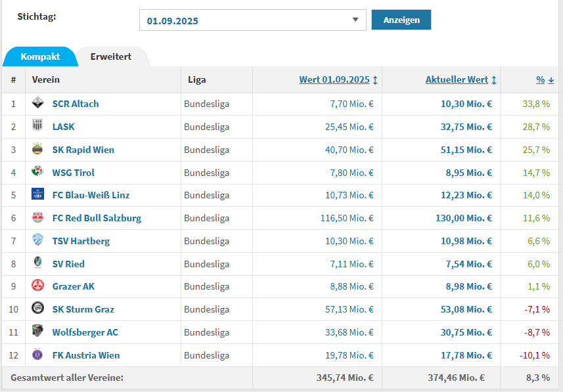Open the SK Sturm Graz club link
563x392 pixels.
click(83, 309)
